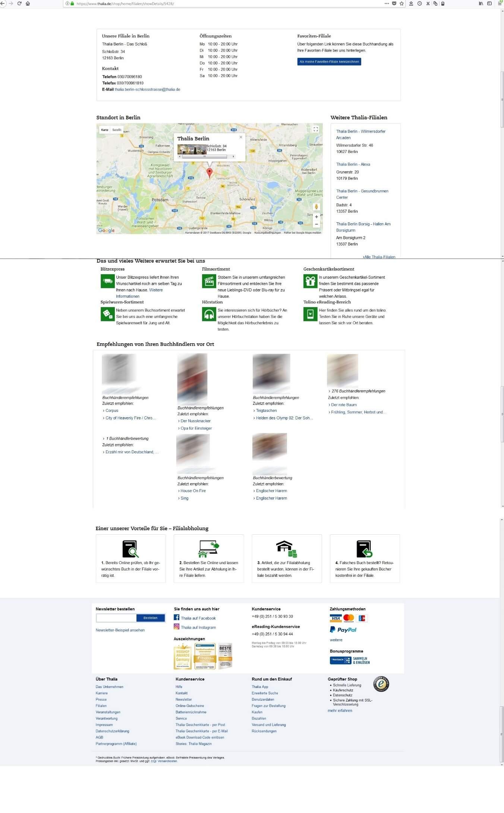Open 'Der Nussknacker' recommendation link
Screen dimensions: 504x813
coord(196,421)
